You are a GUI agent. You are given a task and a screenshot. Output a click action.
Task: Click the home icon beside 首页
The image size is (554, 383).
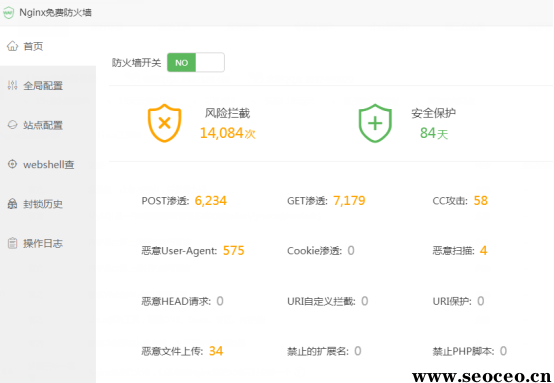[12, 46]
